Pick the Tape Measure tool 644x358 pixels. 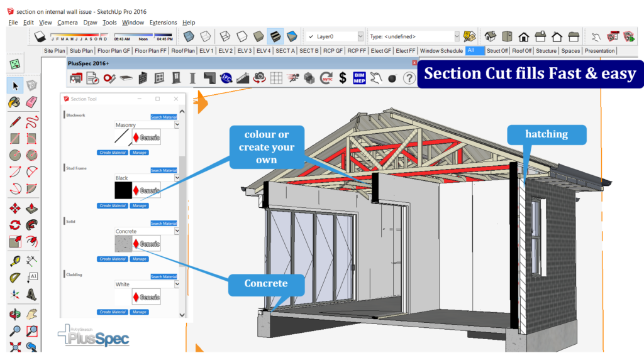(15, 261)
